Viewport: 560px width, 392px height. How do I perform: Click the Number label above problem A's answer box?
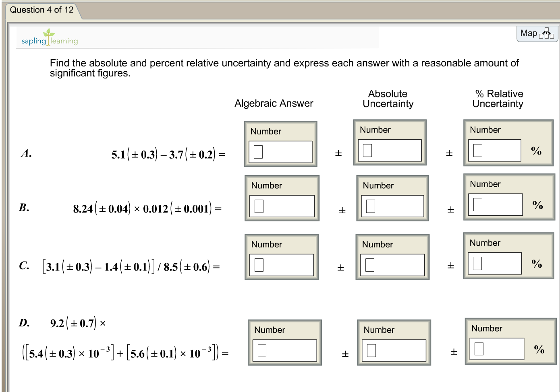coord(265,131)
